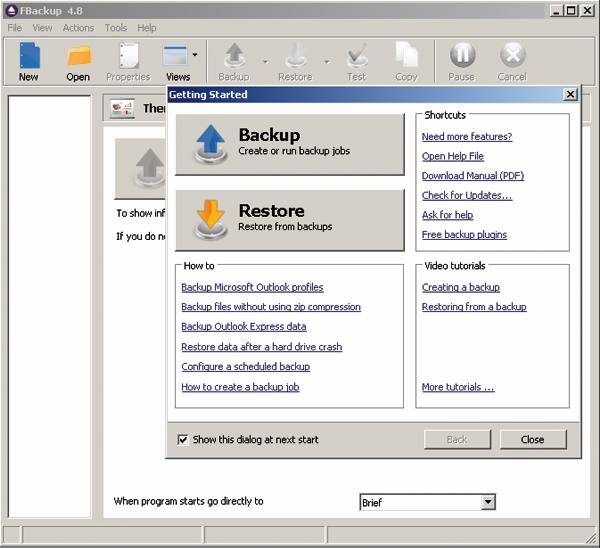Open Configure a scheduled backup link

coord(246,367)
